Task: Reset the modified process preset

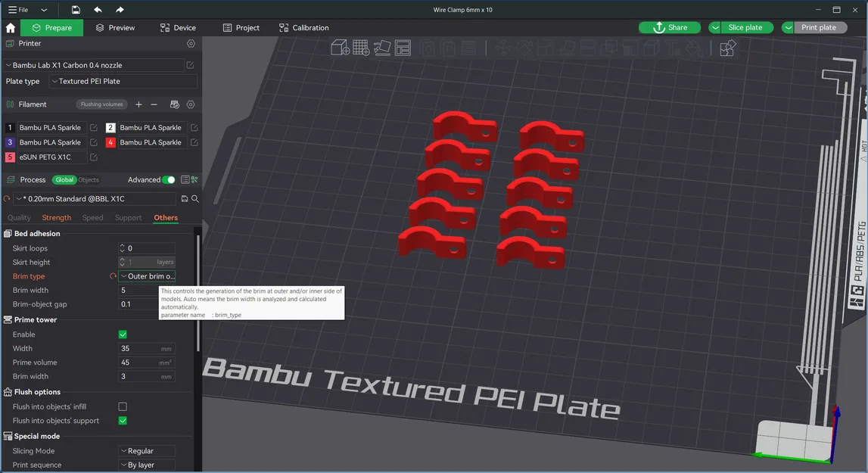Action: tap(7, 199)
